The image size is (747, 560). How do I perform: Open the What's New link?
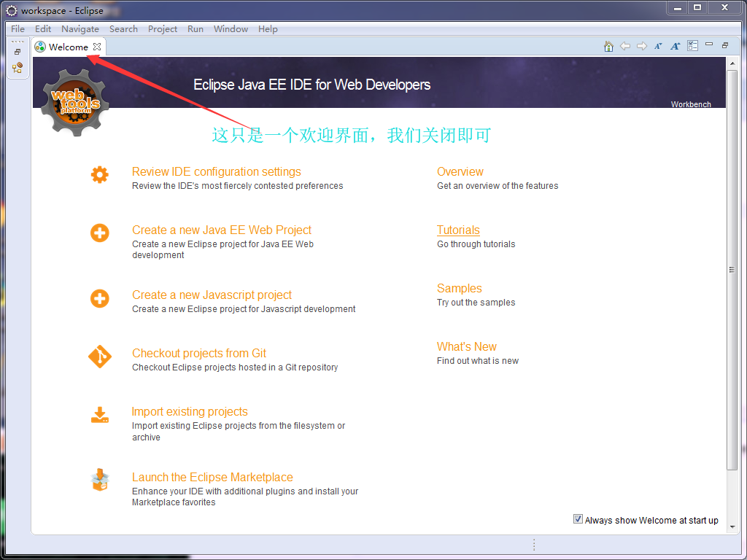click(466, 346)
